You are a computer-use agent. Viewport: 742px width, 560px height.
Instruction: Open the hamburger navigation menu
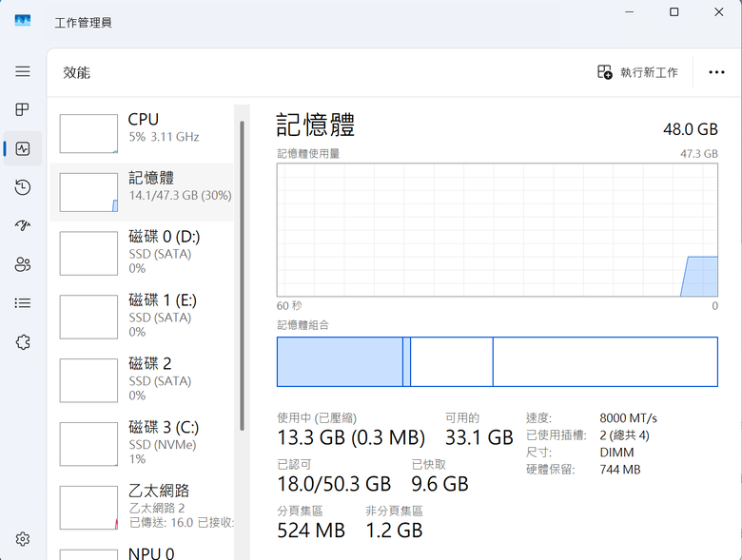(22, 71)
